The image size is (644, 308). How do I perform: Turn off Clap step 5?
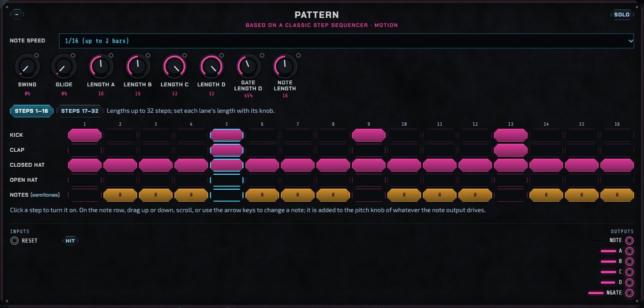(227, 150)
